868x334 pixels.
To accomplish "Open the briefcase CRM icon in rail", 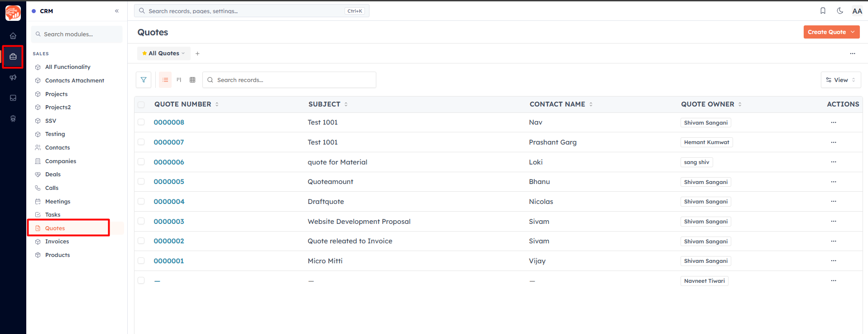I will [x=13, y=57].
